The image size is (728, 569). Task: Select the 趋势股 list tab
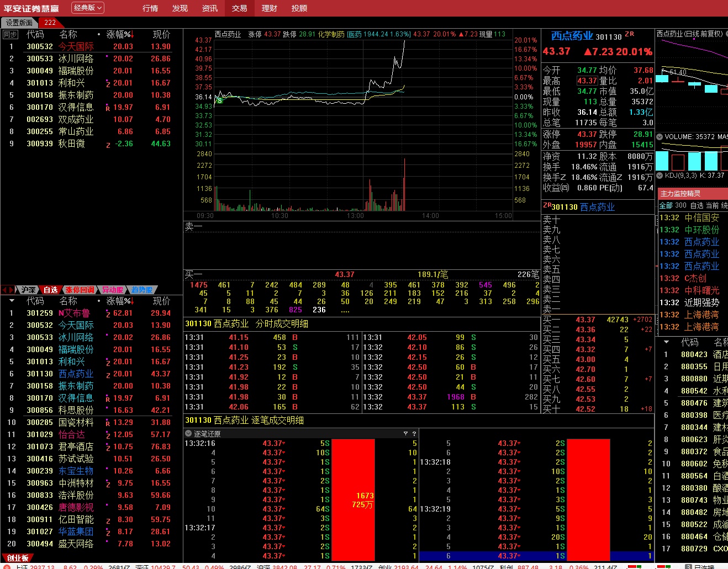point(143,290)
